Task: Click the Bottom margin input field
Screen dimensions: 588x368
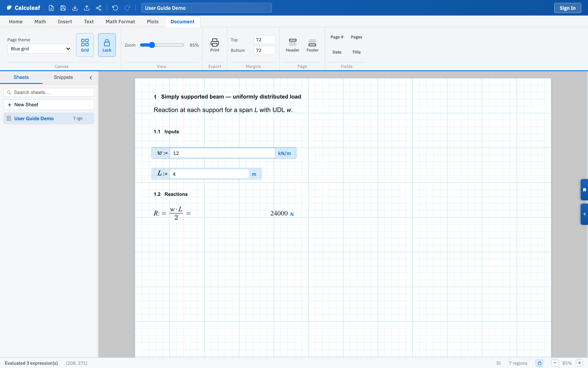Action: pyautogui.click(x=265, y=50)
